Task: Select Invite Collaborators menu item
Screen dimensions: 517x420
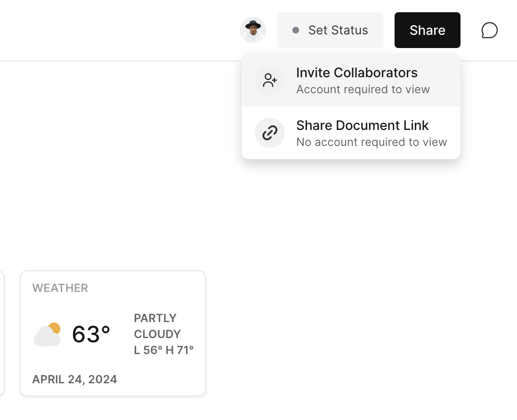Action: click(356, 73)
